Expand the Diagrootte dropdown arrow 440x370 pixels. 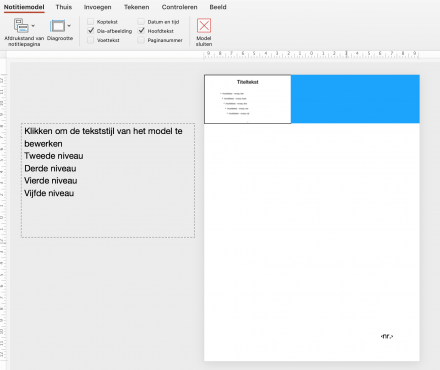(69, 26)
